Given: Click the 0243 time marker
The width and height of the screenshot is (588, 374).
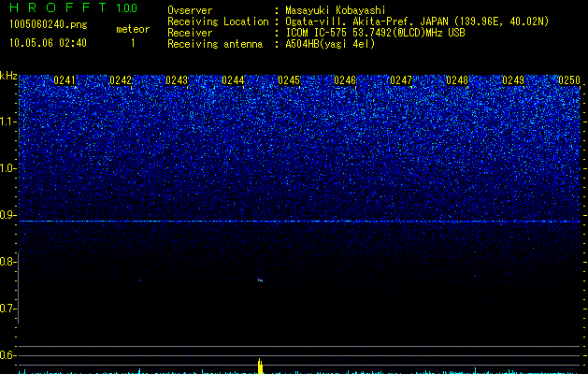Looking at the screenshot, I should (177, 80).
